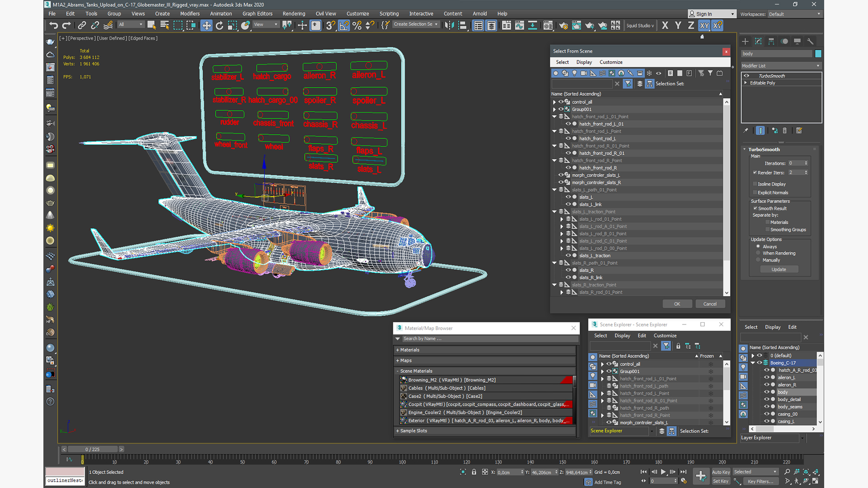Click the object color swatch beside body
Image resolution: width=868 pixels, height=488 pixels.
(x=818, y=54)
